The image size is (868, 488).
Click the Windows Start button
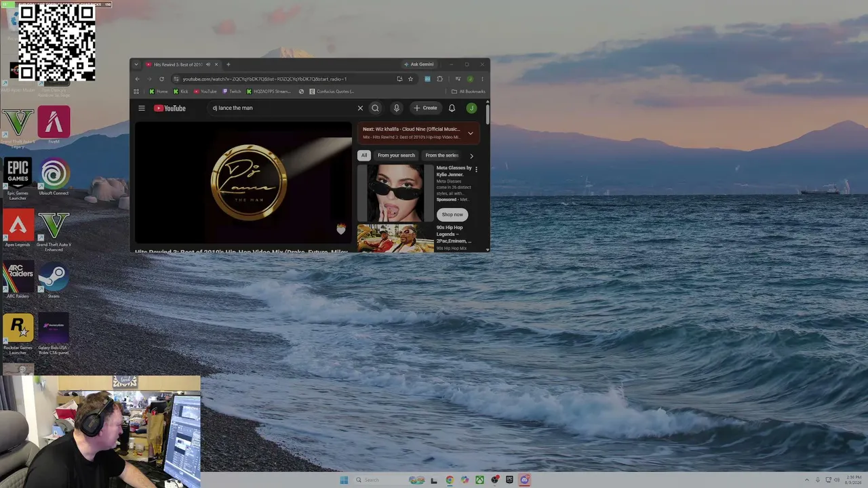click(x=344, y=480)
